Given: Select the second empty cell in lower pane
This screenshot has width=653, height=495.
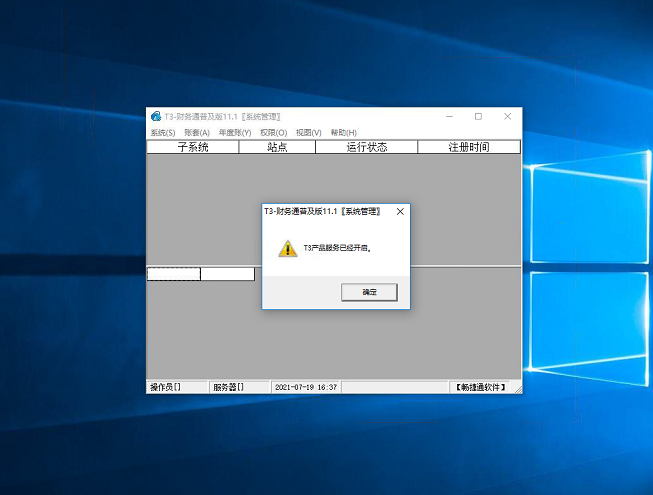Looking at the screenshot, I should tap(228, 274).
